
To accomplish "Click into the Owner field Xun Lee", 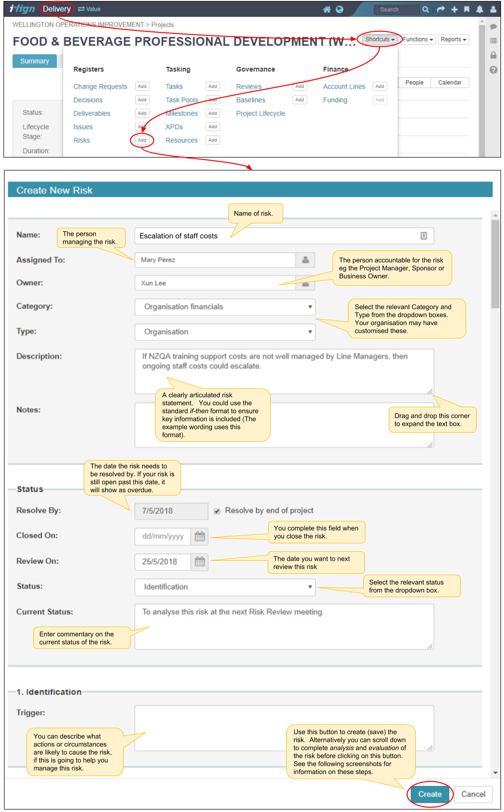I will coord(215,283).
